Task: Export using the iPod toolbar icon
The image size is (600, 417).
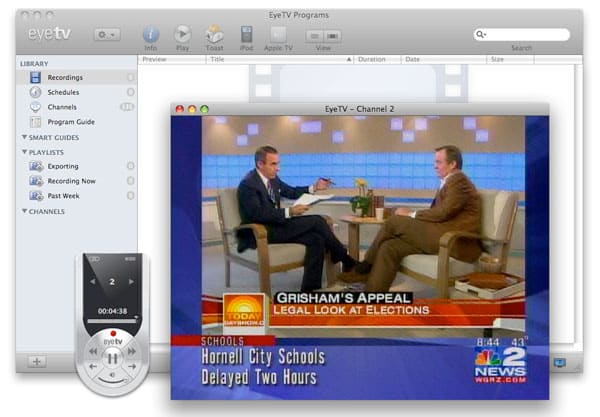Action: pos(246,34)
